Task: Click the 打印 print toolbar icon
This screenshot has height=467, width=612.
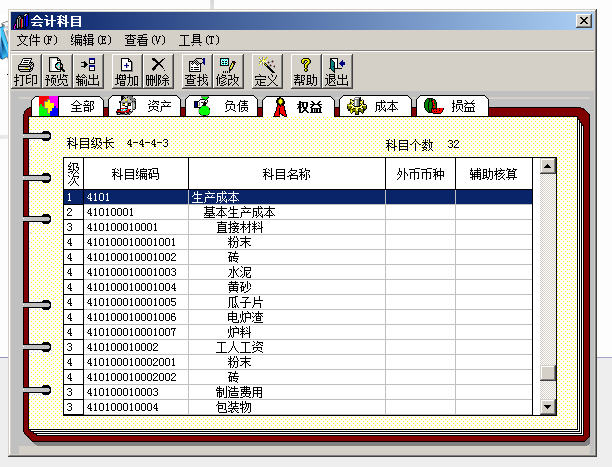Action: pyautogui.click(x=26, y=71)
